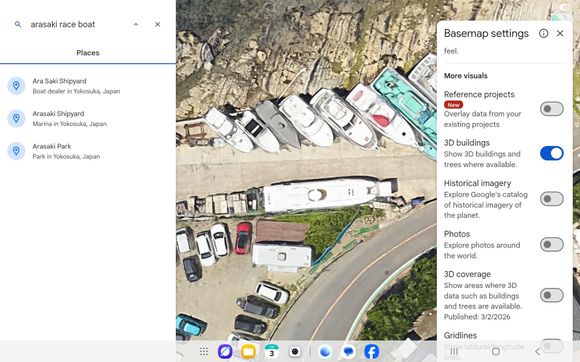This screenshot has height=362, width=580.
Task: Open the Calendar icon showing 3
Action: (x=272, y=352)
